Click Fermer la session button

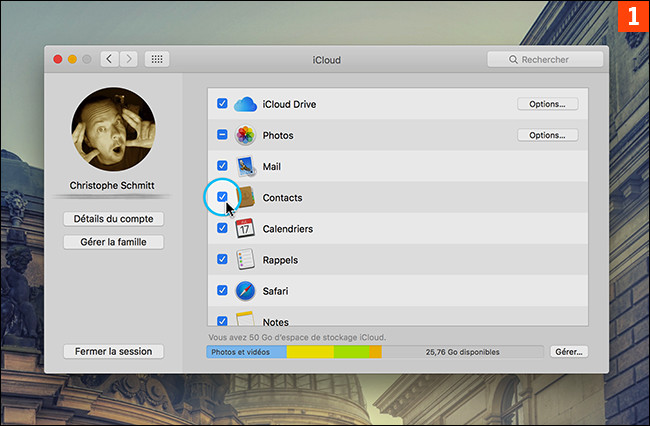pyautogui.click(x=113, y=352)
